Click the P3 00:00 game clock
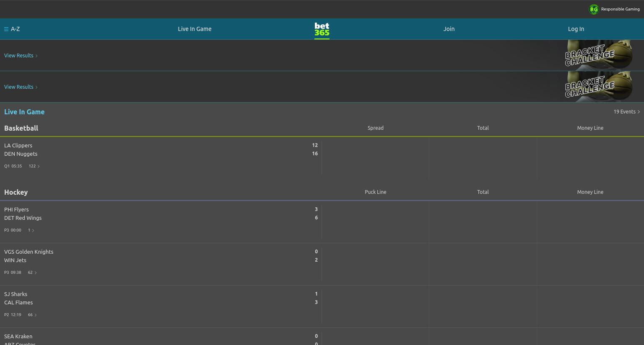The width and height of the screenshot is (644, 345). pyautogui.click(x=13, y=230)
